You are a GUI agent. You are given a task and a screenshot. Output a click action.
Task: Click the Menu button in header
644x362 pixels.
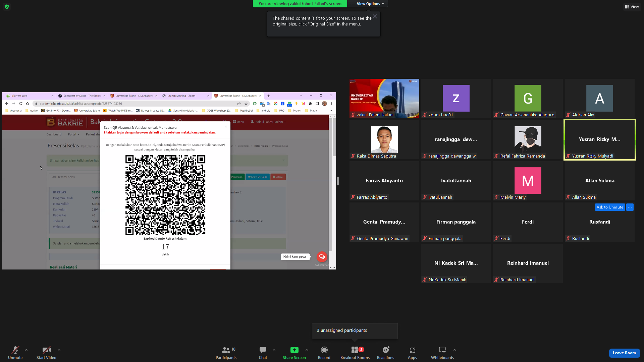[x=238, y=122]
